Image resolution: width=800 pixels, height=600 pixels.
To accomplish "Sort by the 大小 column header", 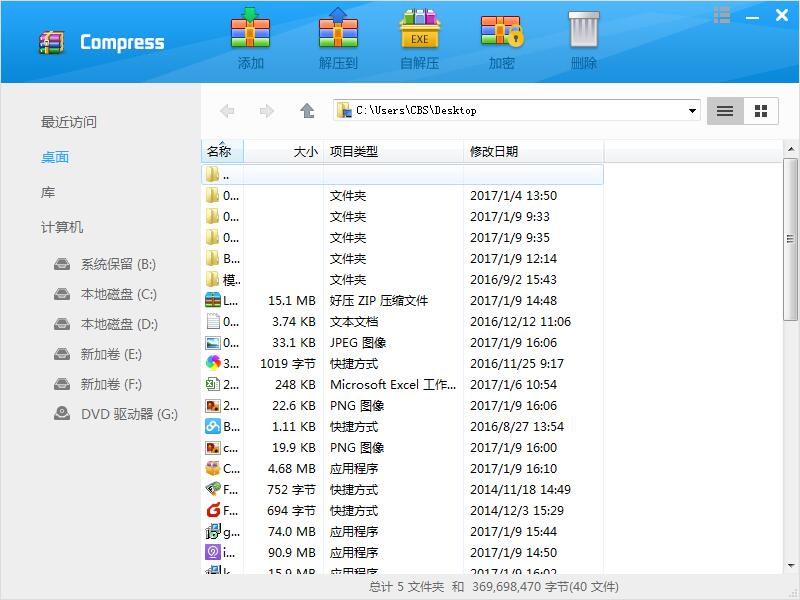I will [284, 152].
